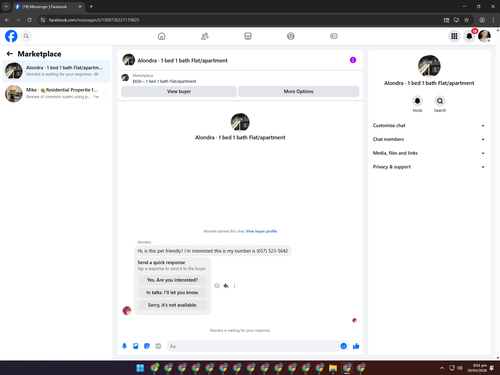This screenshot has height=375, width=500.
Task: Click the View buyer button
Action: point(179,91)
